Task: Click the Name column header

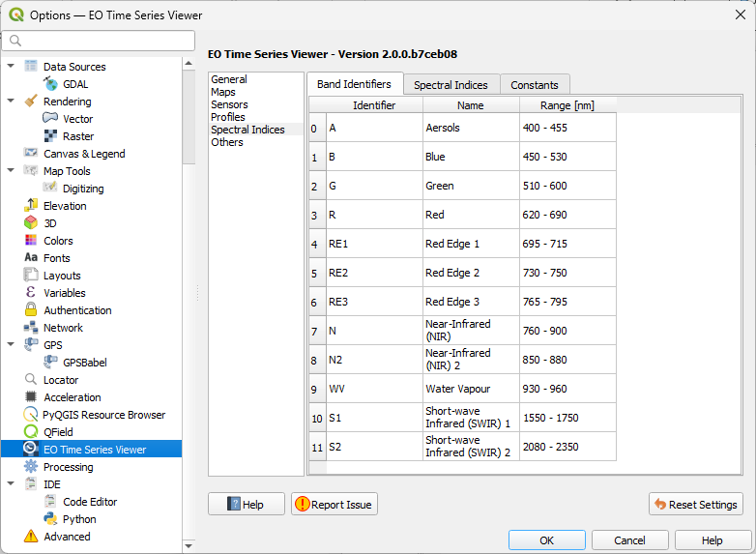Action: [x=471, y=105]
